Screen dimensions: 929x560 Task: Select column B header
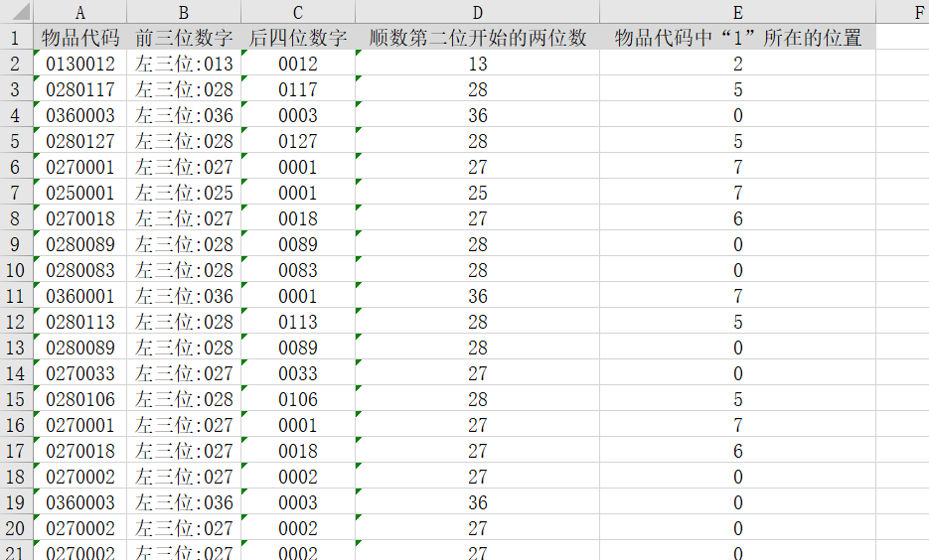(x=184, y=12)
